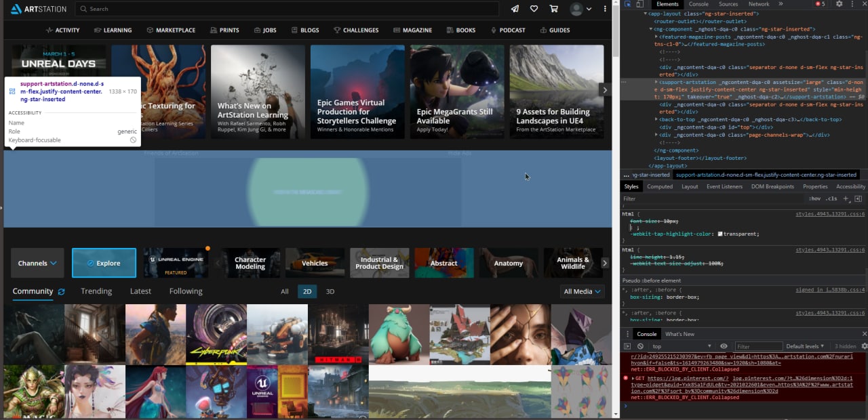Switch to DevTools Network tab
The image size is (868, 420).
(759, 4)
